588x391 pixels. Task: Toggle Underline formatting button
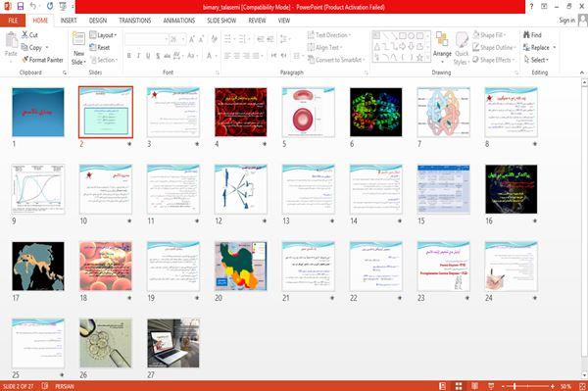148,56
